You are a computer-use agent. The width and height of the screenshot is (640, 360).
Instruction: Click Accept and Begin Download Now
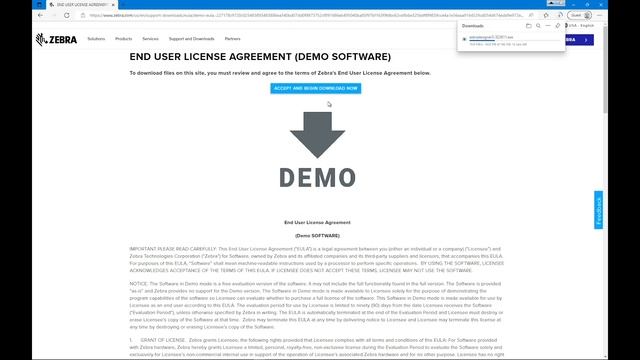[x=316, y=88]
